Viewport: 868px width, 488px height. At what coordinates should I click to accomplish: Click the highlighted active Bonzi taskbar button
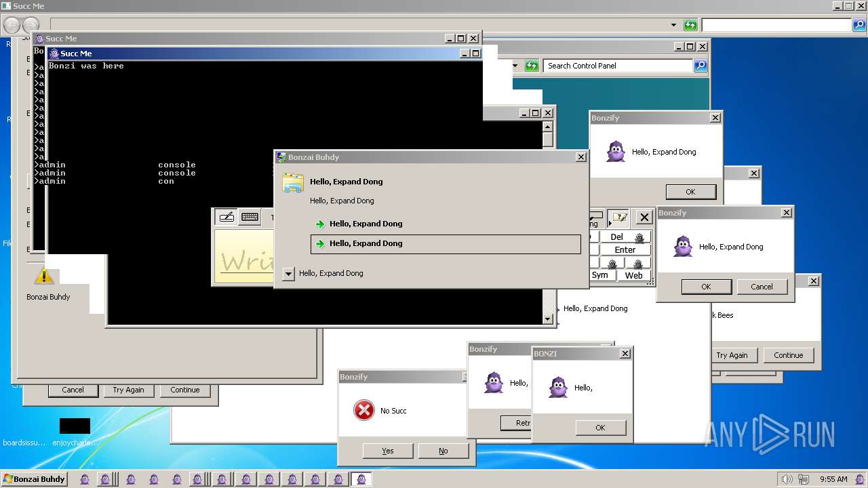tap(361, 479)
